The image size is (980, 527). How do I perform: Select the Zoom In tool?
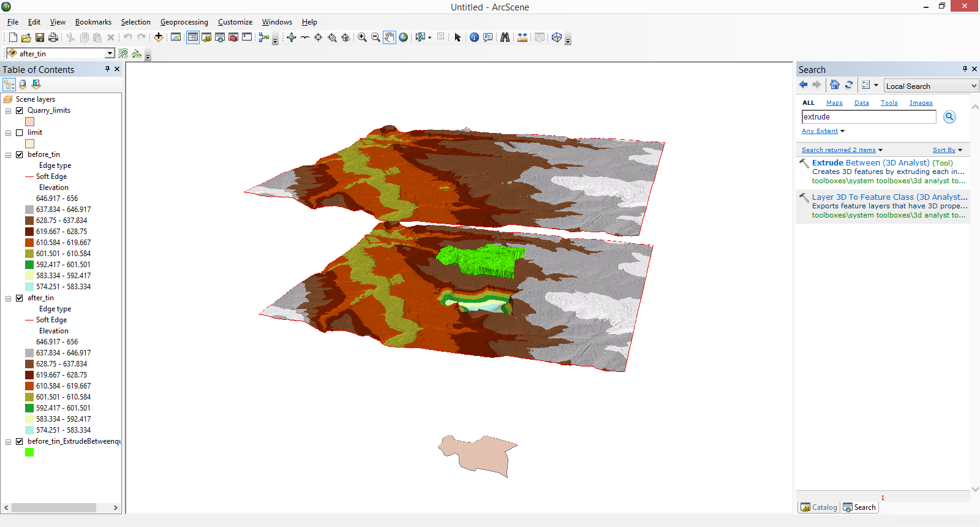coord(363,37)
